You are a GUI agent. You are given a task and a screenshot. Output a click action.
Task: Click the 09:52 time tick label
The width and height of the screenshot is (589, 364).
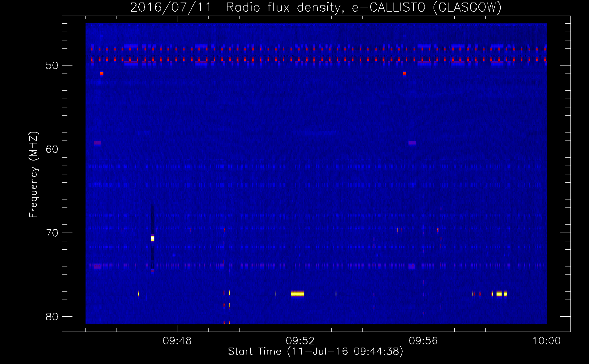click(300, 341)
